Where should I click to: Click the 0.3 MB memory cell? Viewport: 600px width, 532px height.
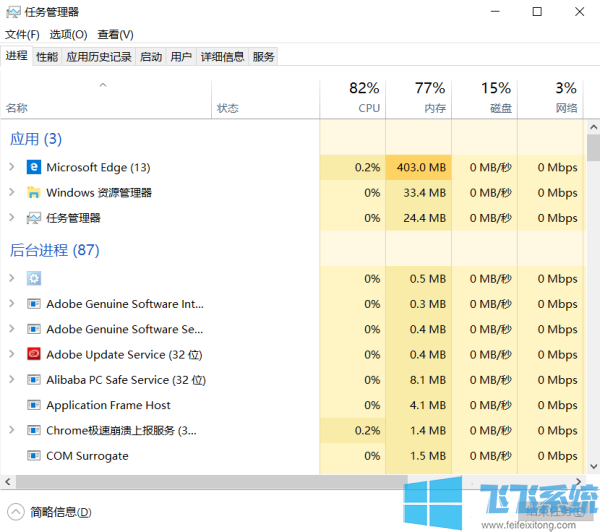pos(419,304)
